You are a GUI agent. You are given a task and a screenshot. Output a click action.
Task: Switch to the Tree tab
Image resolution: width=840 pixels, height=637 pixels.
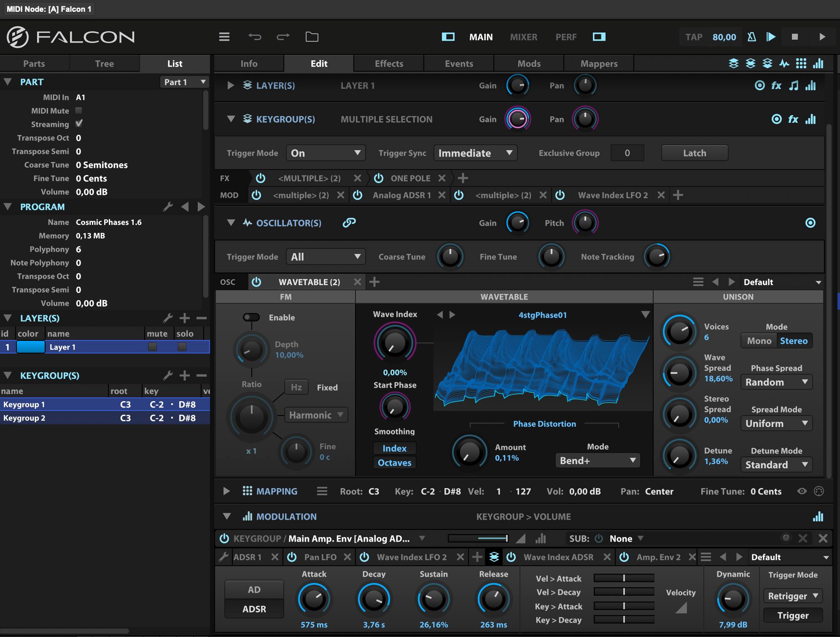104,64
